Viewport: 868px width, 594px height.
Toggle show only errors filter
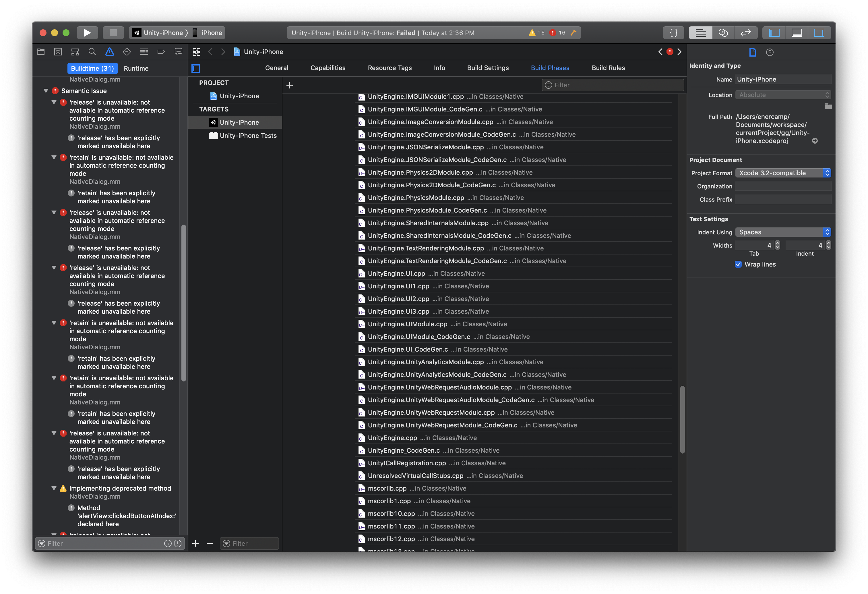[178, 543]
